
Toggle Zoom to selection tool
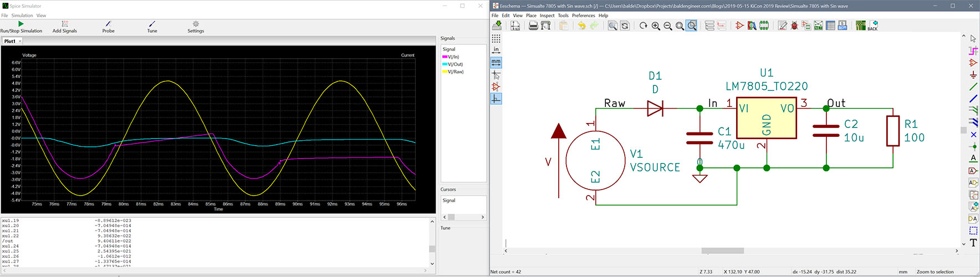pyautogui.click(x=692, y=25)
